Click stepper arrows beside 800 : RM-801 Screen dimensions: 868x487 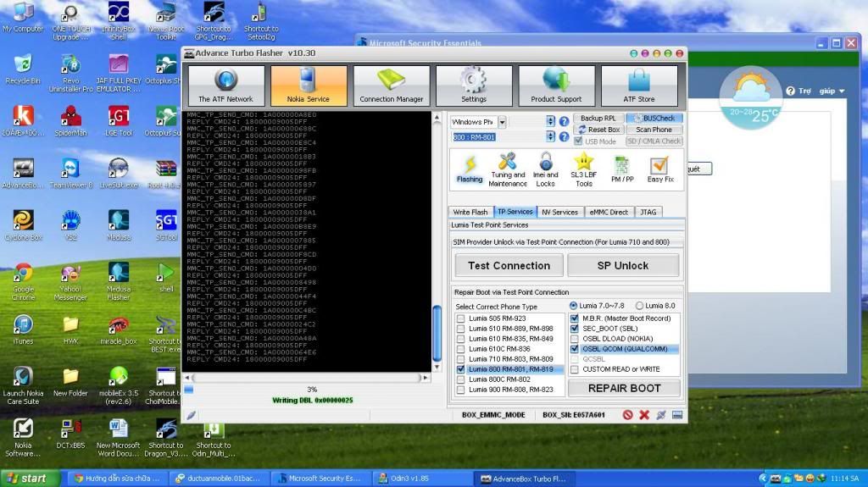pyautogui.click(x=550, y=136)
